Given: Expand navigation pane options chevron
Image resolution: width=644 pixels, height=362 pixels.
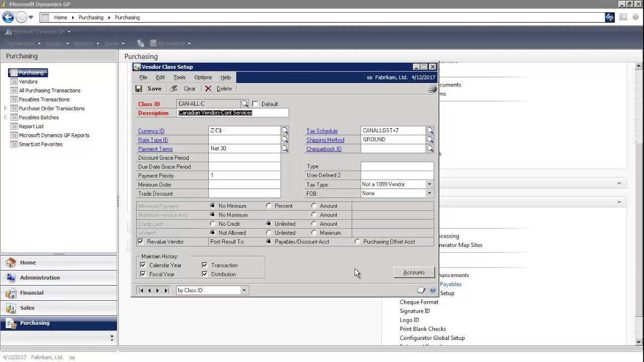Looking at the screenshot, I should point(112,338).
